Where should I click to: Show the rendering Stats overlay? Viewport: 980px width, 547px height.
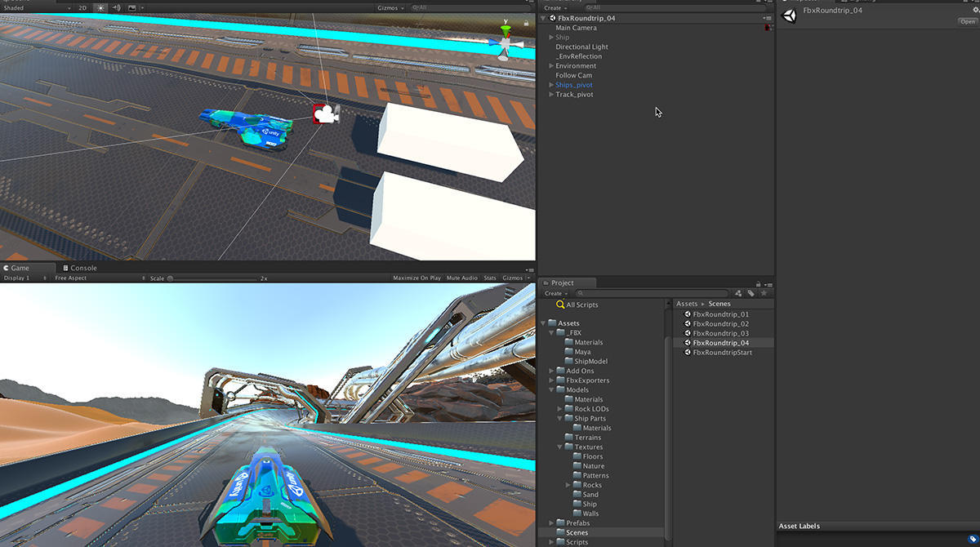489,278
